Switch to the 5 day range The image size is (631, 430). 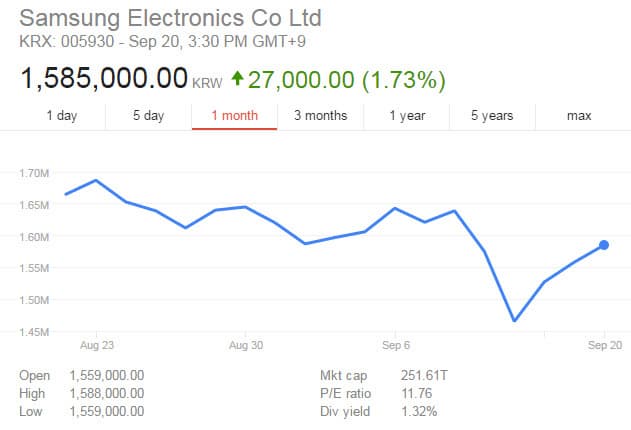(148, 116)
